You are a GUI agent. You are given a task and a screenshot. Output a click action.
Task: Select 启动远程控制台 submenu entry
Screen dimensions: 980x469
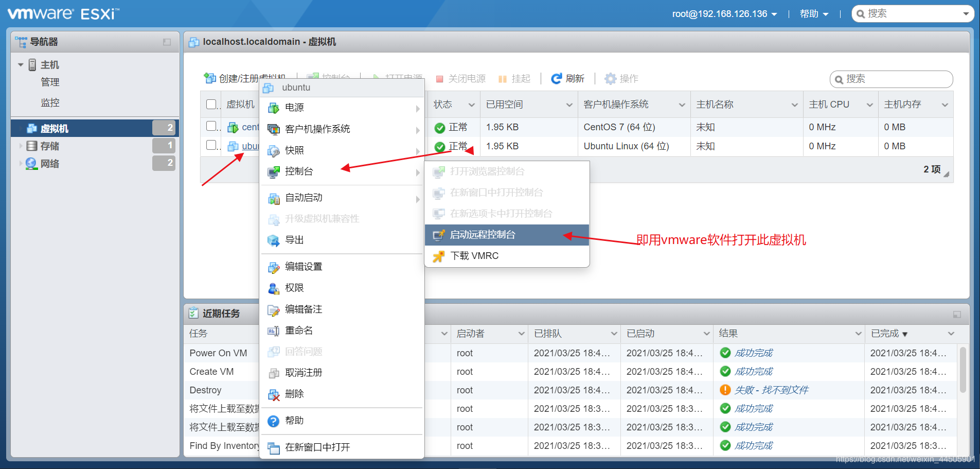click(x=507, y=235)
